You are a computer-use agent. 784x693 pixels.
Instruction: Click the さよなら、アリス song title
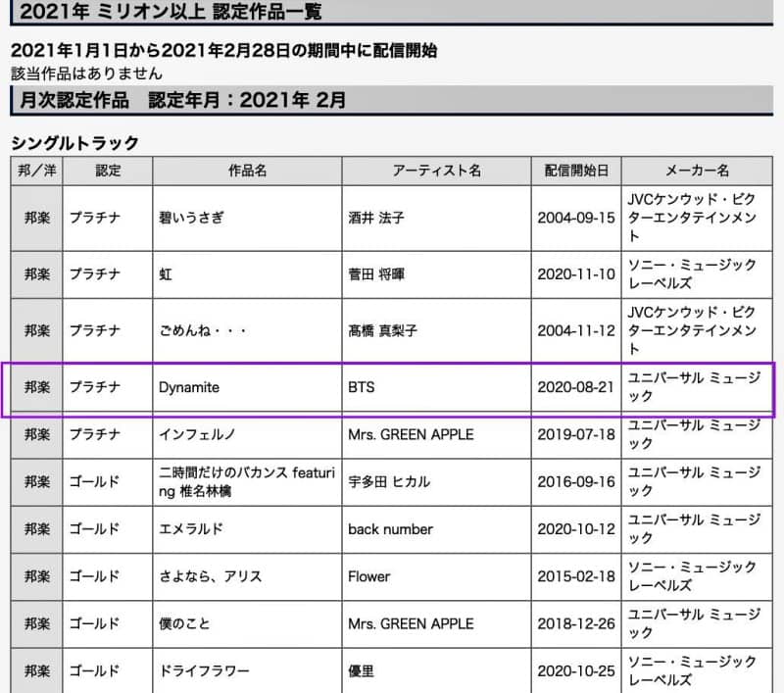point(210,576)
